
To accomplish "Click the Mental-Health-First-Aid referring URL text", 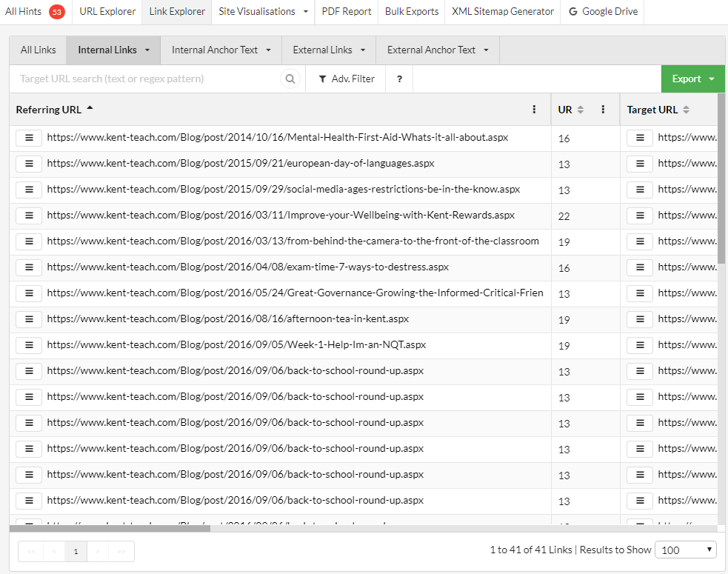I will pos(278,138).
